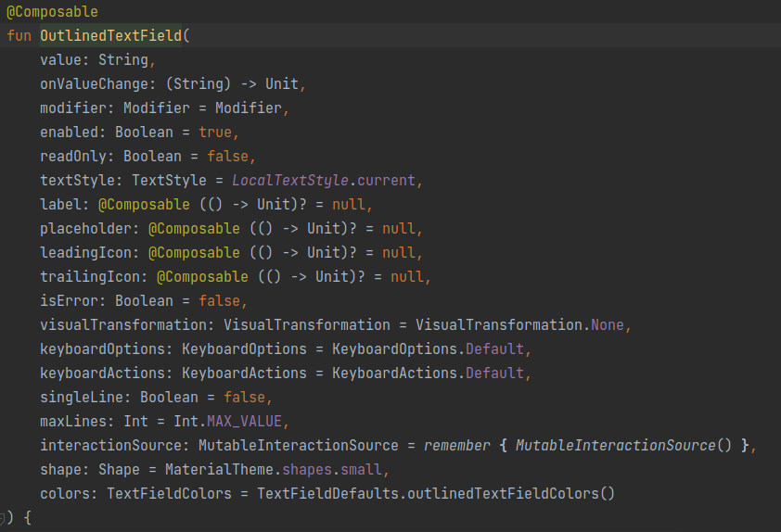This screenshot has width=781, height=532.
Task: Click the onValueChange parameter name
Action: coord(94,84)
